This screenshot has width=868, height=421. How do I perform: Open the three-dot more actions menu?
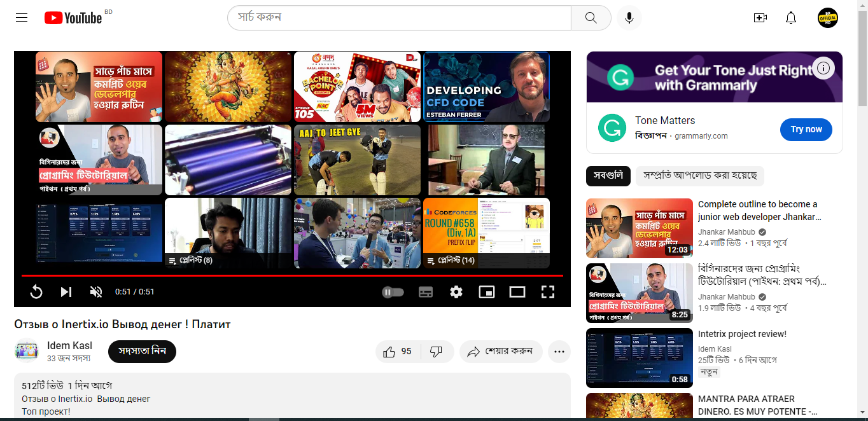pos(559,352)
